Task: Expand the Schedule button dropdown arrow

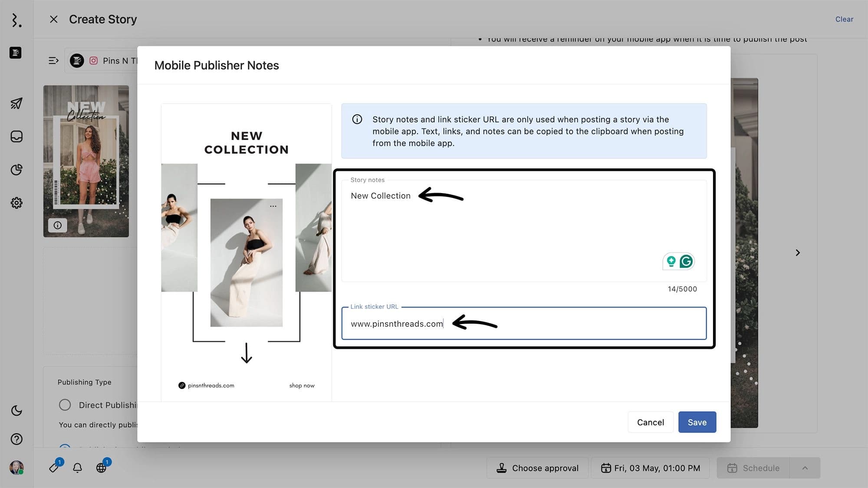Action: point(805,468)
